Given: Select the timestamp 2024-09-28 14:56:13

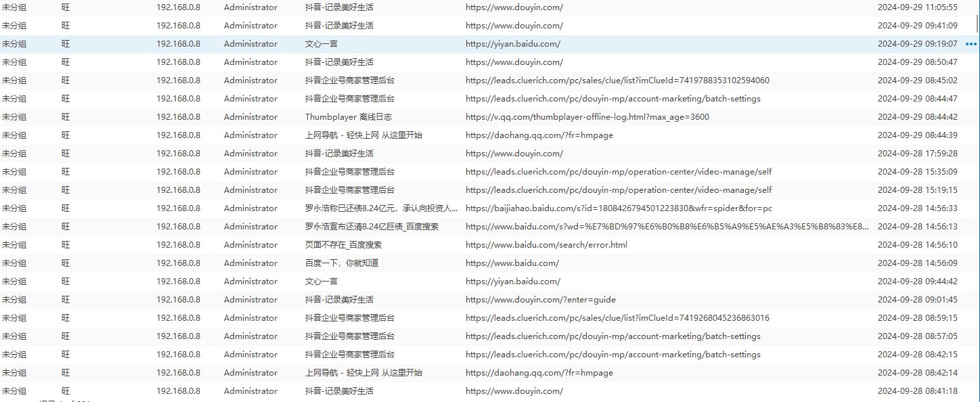Looking at the screenshot, I should [x=917, y=227].
